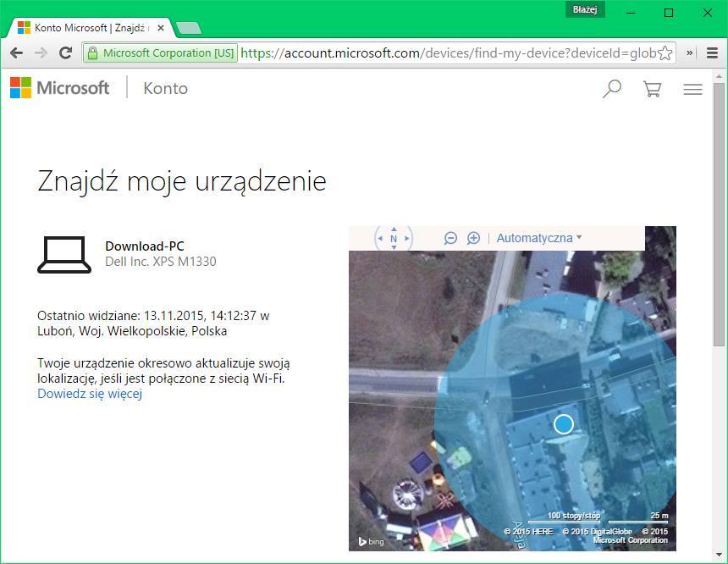
Task: Pan the map north using the compass
Action: click(394, 229)
